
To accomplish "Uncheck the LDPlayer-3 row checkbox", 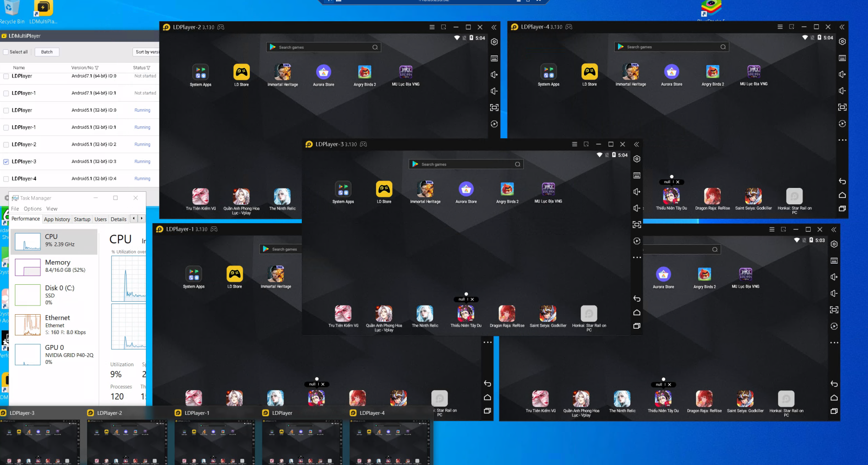I will click(x=6, y=162).
